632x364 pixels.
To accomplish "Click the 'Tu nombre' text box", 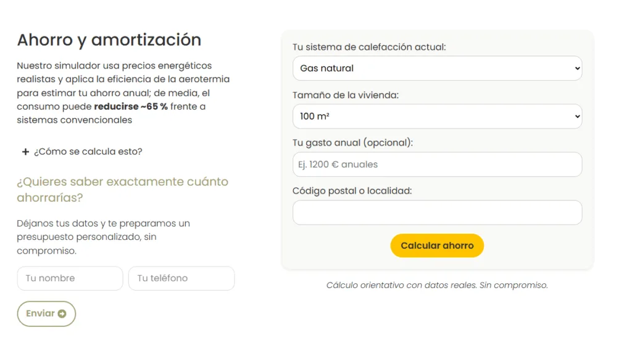I will pyautogui.click(x=70, y=278).
